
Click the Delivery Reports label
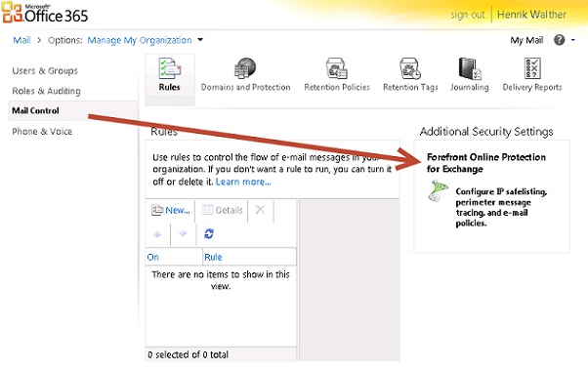point(532,87)
